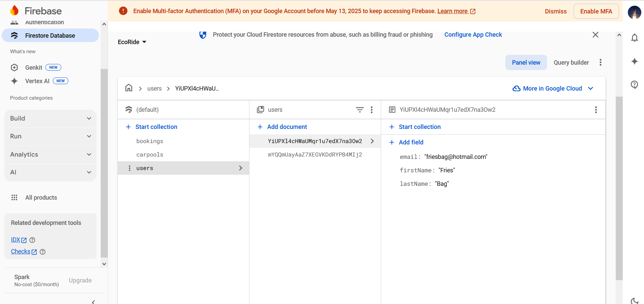Open the EcoRide project dropdown
Viewport: 644px width, 304px height.
coord(132,42)
